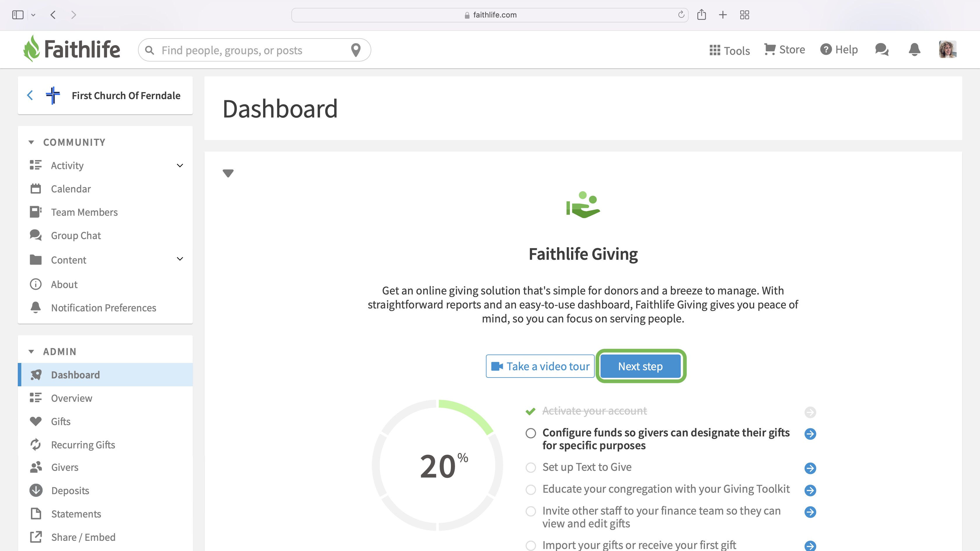
Task: Click the Faithlife flame logo
Action: click(31, 49)
